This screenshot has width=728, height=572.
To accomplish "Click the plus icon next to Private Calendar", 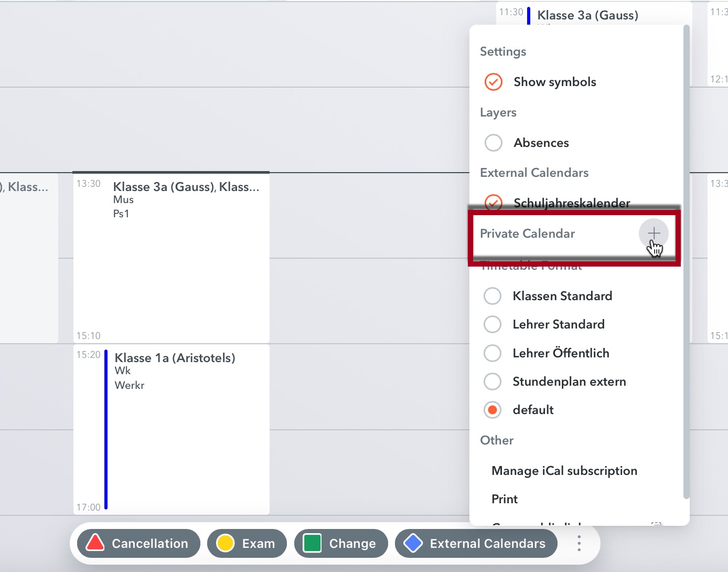I will [x=654, y=234].
